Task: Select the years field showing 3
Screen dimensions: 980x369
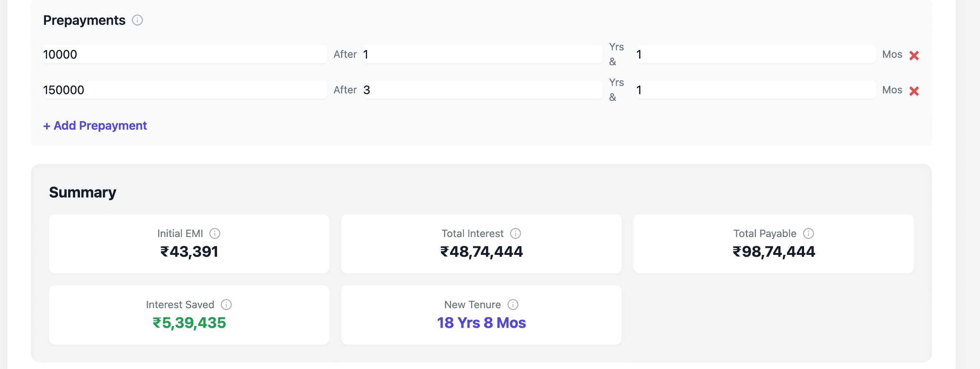Action: coord(482,90)
